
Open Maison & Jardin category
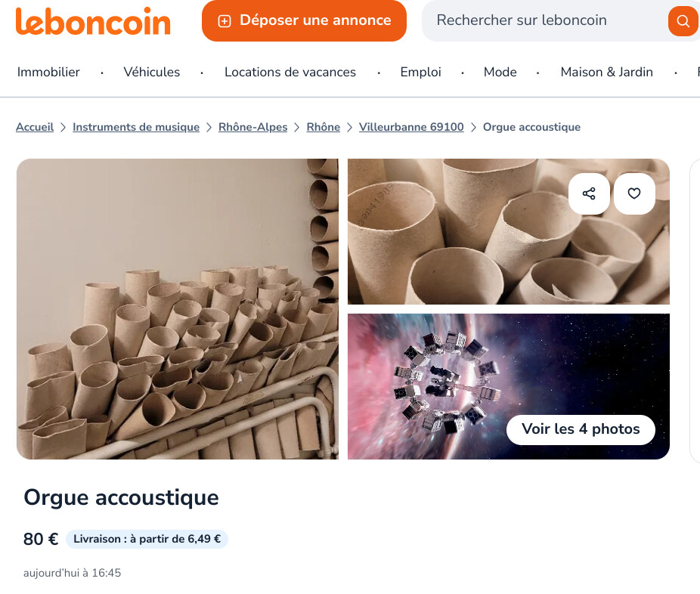(607, 72)
